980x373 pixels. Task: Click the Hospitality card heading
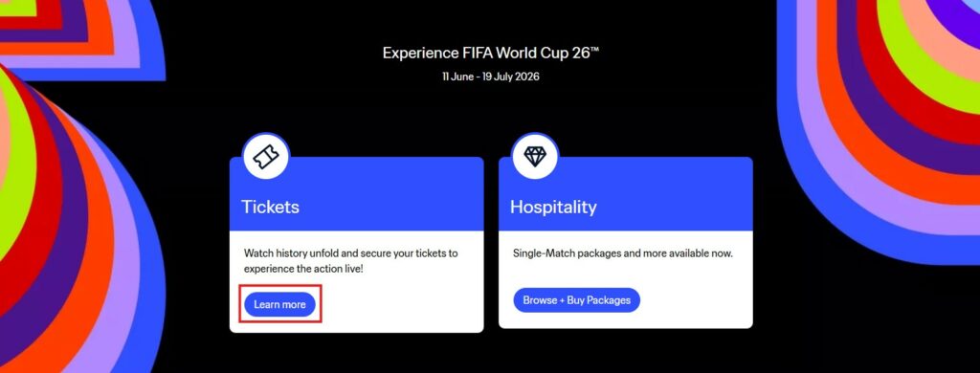point(553,208)
